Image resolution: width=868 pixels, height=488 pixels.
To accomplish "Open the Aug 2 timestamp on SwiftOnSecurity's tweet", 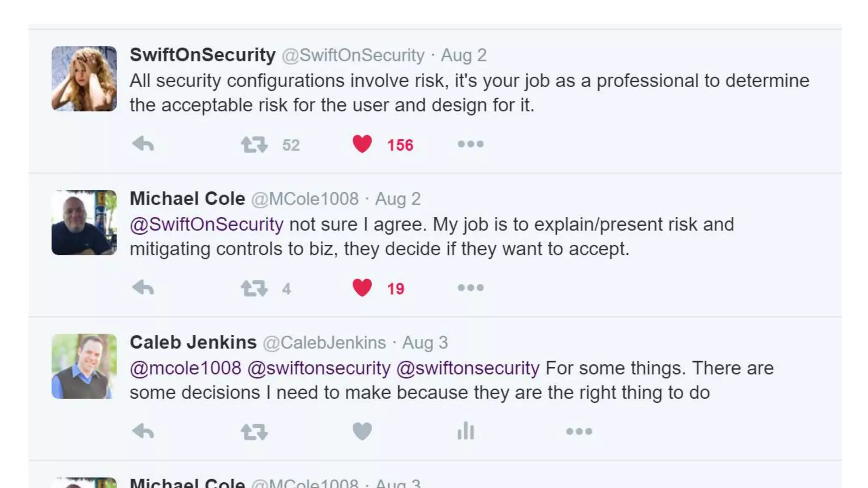I will click(x=464, y=55).
